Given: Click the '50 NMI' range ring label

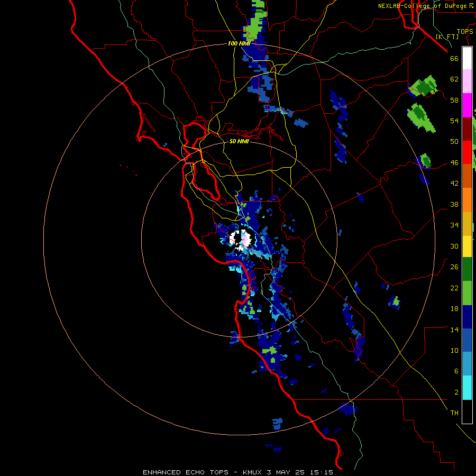Looking at the screenshot, I should coord(239,141).
